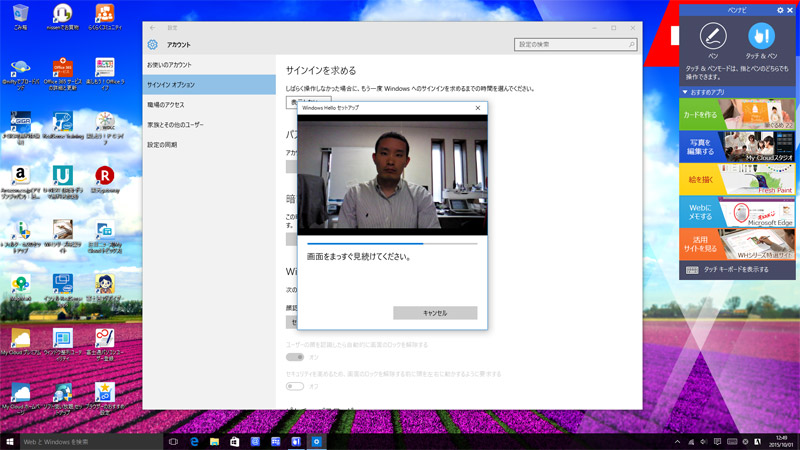This screenshot has height=450, width=800.
Task: Select サインイン オプション in sidebar
Action: coord(208,84)
